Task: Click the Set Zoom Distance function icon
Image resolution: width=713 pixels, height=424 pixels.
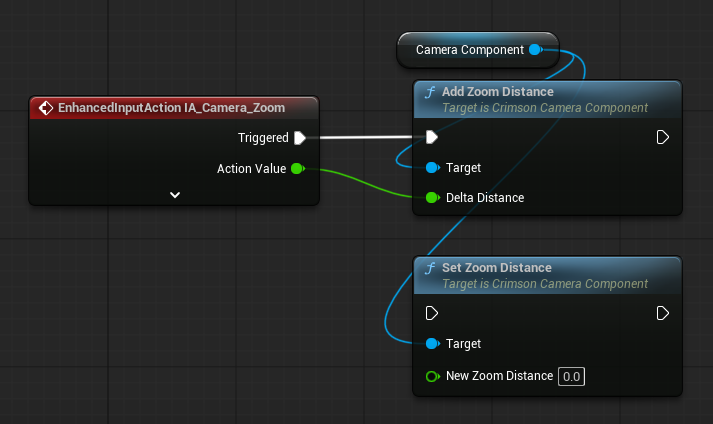Action: pyautogui.click(x=430, y=268)
